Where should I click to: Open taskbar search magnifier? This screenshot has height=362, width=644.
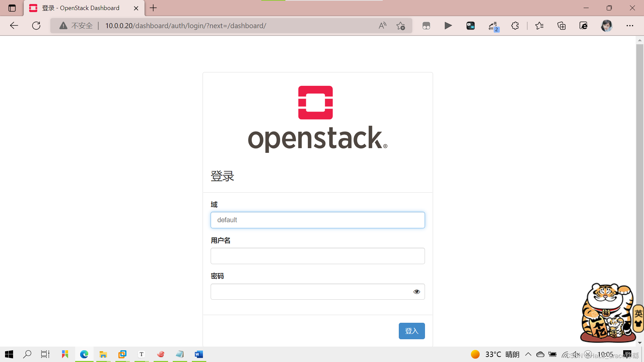tap(27, 354)
